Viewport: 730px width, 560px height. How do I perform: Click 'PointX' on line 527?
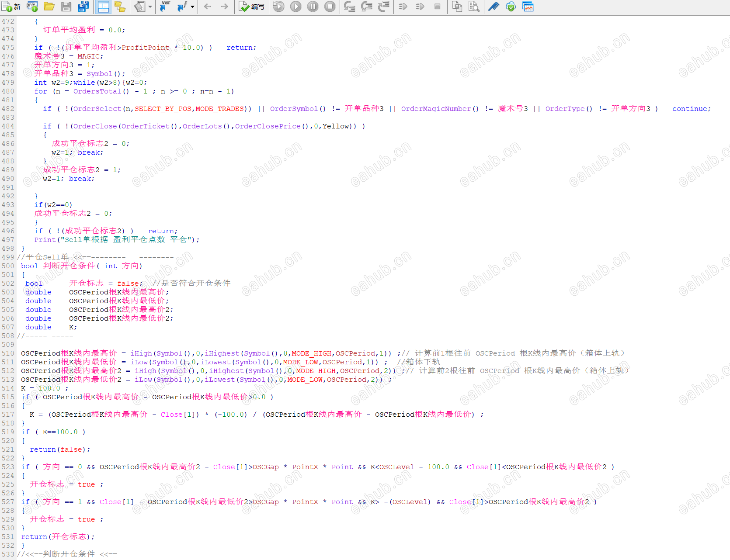click(305, 502)
